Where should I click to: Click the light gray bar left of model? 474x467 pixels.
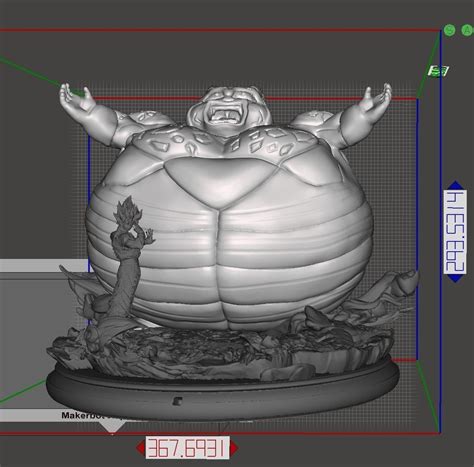coord(43,266)
